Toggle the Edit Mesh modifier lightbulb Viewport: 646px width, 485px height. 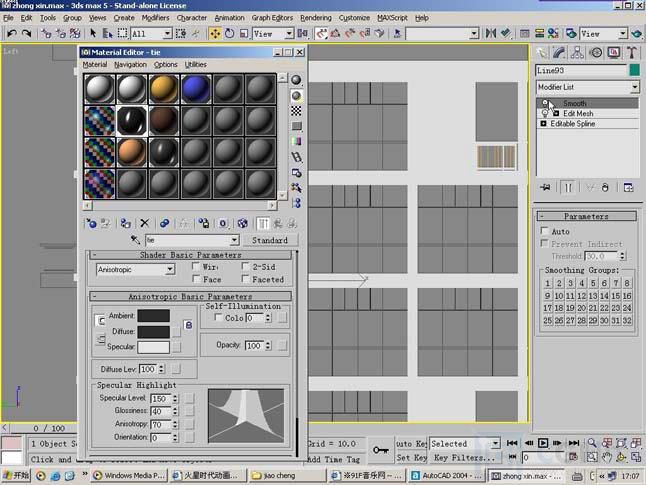pyautogui.click(x=545, y=113)
